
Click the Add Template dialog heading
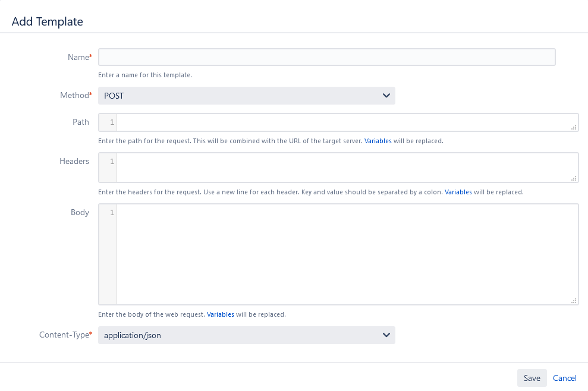[x=48, y=22]
